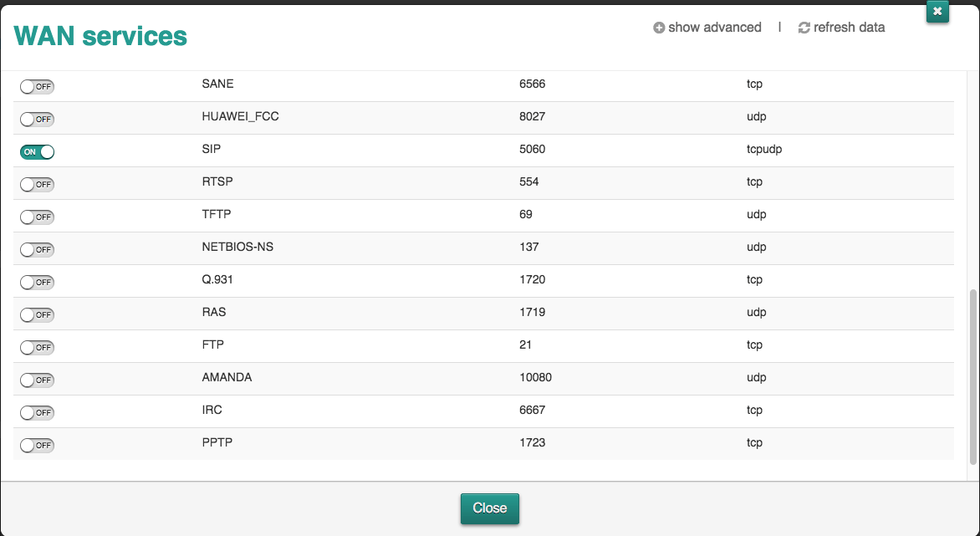
Task: Turn on the Q.931 toggle
Action: tap(37, 282)
